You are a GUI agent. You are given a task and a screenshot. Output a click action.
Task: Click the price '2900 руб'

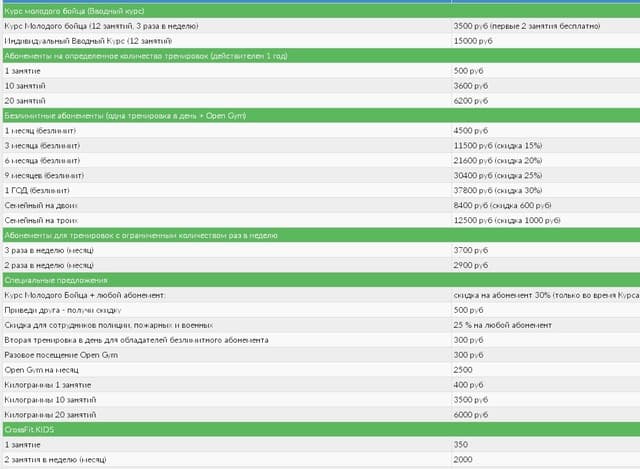[471, 265]
